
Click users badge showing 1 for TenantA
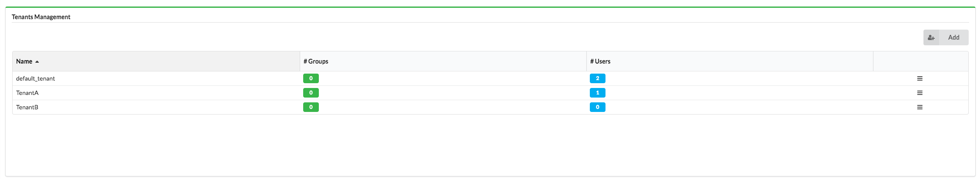[598, 93]
